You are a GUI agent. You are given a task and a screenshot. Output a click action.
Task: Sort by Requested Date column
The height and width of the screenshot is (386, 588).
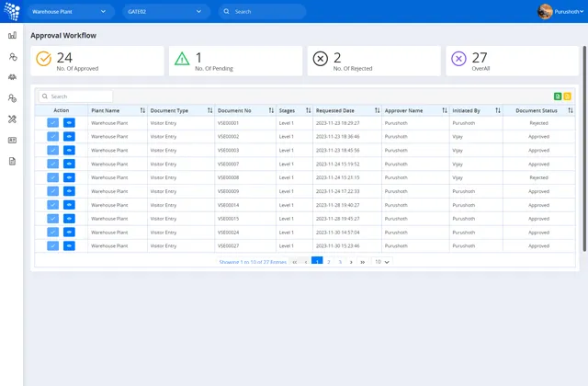point(378,110)
